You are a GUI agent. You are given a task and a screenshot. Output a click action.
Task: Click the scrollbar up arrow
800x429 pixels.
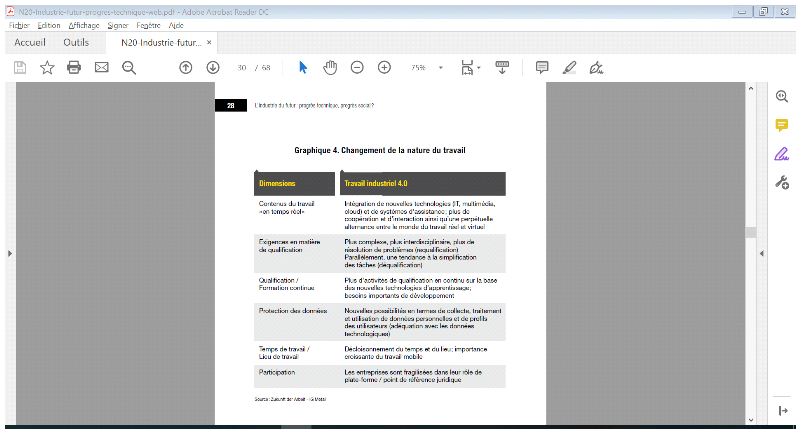(751, 89)
